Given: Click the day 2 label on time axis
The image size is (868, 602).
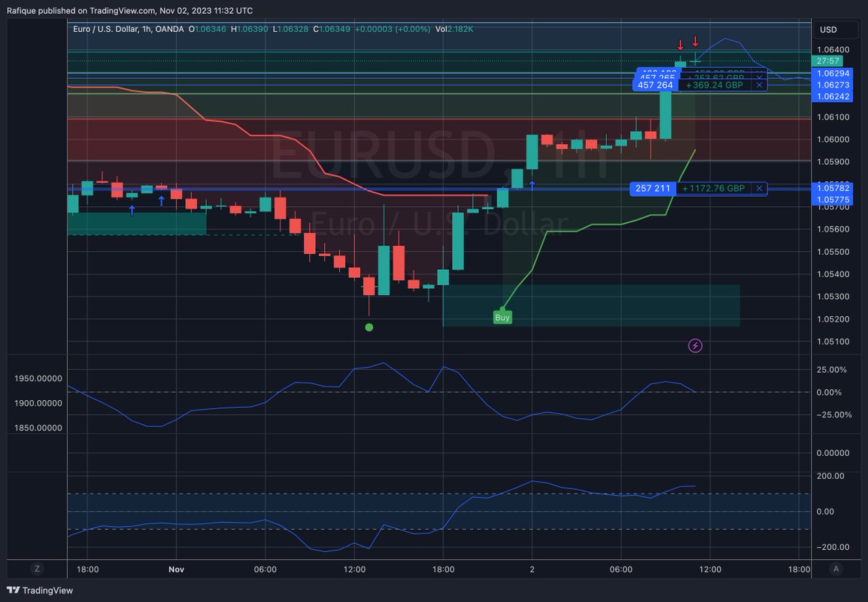Looking at the screenshot, I should (532, 569).
